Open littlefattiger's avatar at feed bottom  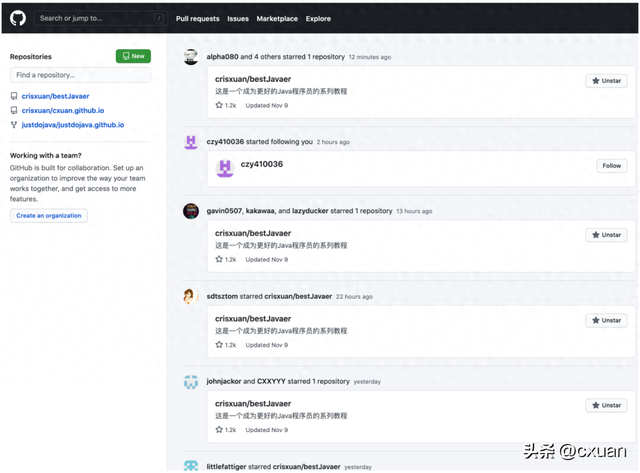191,466
